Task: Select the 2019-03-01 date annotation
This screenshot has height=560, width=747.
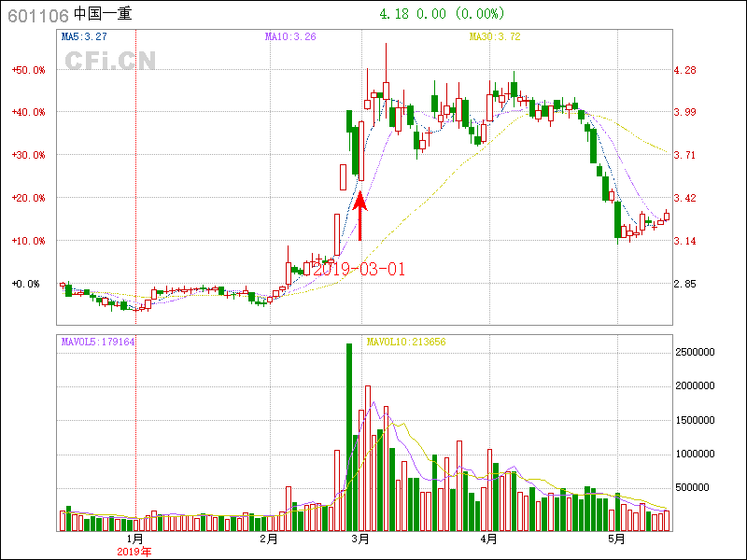Action: [359, 269]
